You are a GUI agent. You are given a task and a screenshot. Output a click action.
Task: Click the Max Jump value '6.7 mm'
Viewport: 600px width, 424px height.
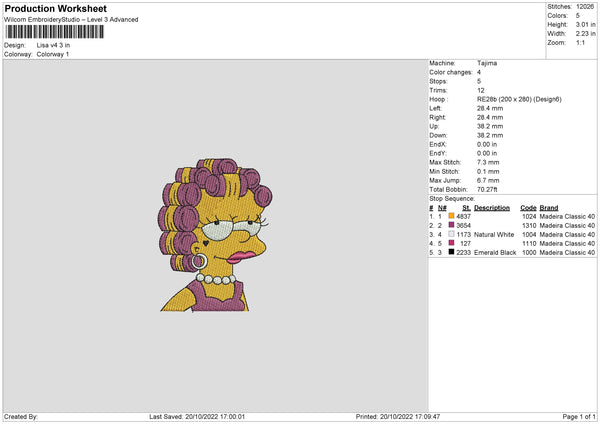488,181
